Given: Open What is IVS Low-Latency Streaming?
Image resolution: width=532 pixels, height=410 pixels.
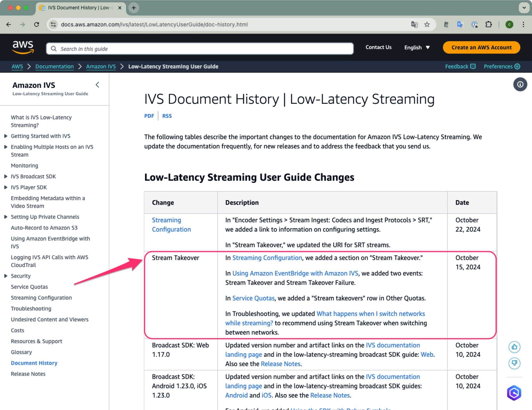Looking at the screenshot, I should (41, 121).
